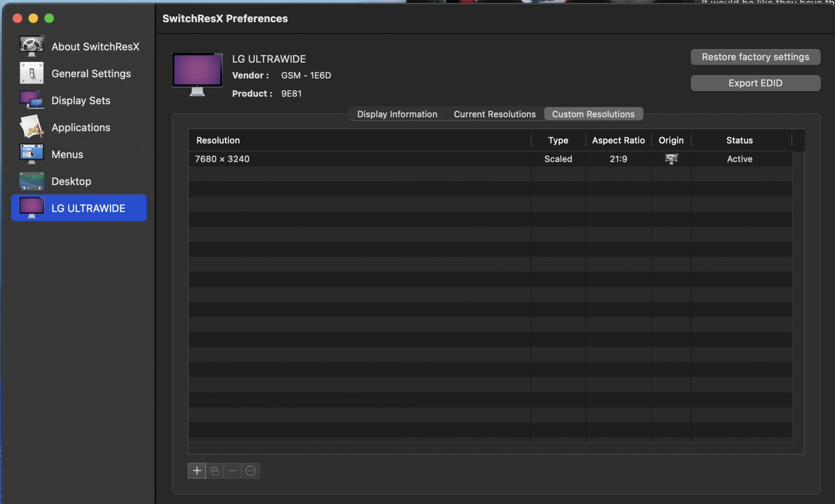Open the ellipsis more-actions button
835x504 pixels.
pos(250,471)
